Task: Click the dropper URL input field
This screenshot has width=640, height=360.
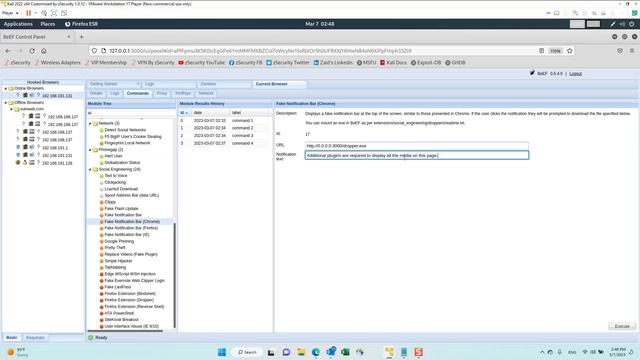Action: 417,146
